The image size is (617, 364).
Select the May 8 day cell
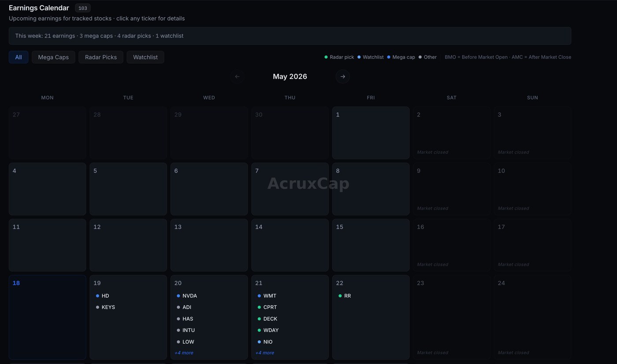pos(371,189)
